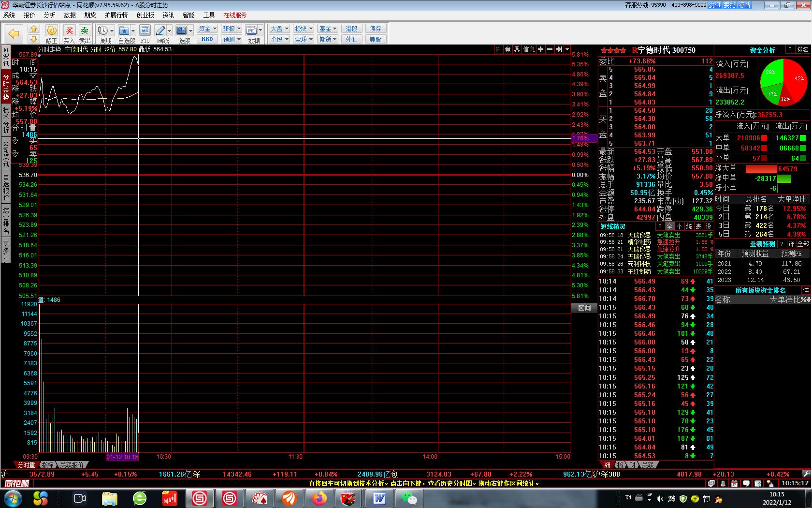Open the 选股 stock screener icon
The width and height of the screenshot is (812, 508).
point(182,30)
